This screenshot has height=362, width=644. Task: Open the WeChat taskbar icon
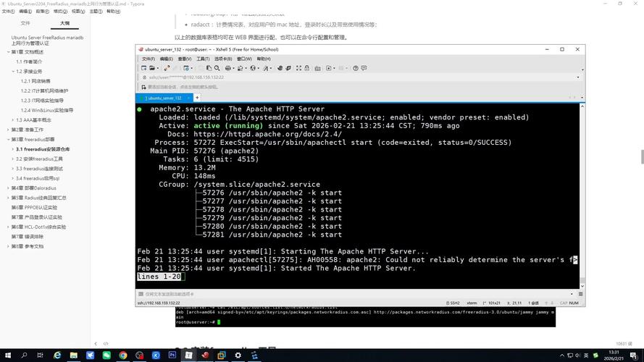coord(106,355)
